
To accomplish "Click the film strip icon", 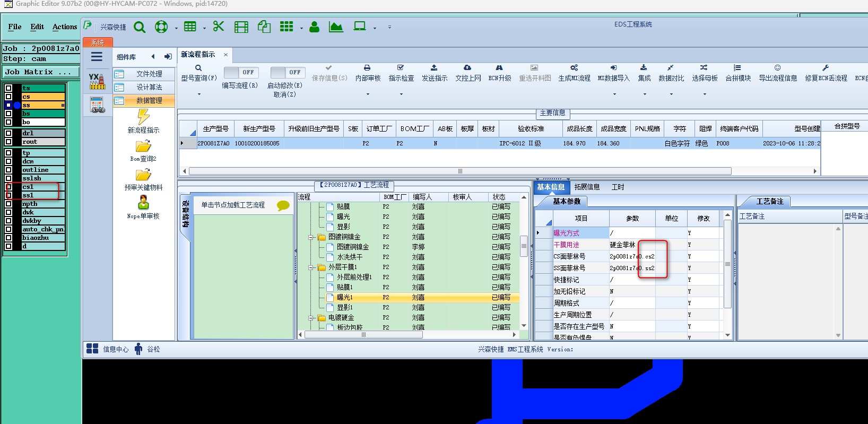I will pos(241,27).
